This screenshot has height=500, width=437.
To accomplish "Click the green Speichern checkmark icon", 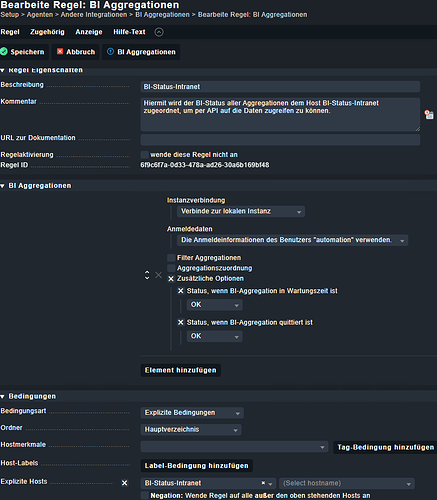I will 4,52.
